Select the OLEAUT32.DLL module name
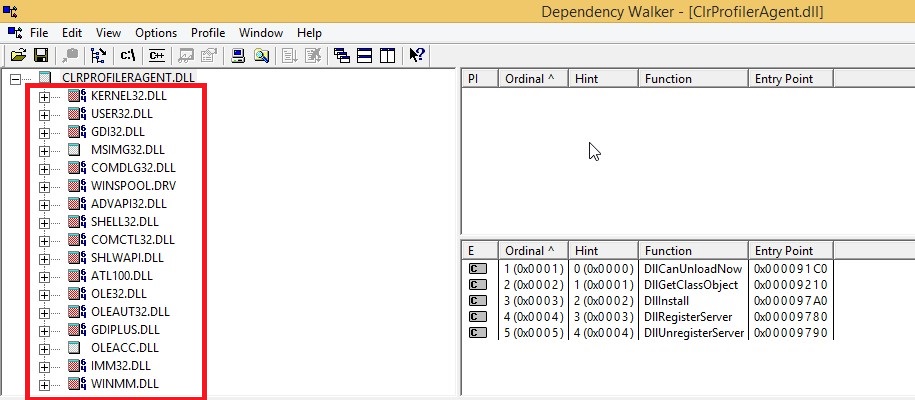The width and height of the screenshot is (915, 400). [130, 311]
